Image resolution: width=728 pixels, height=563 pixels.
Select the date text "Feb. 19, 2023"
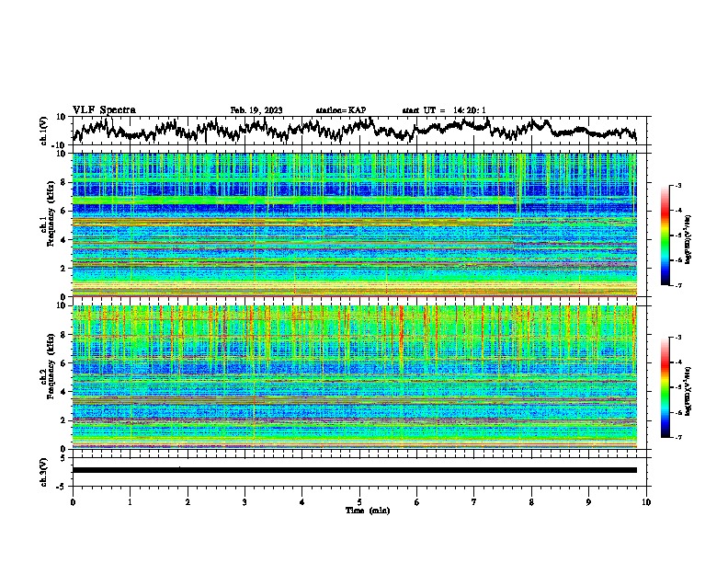click(256, 110)
